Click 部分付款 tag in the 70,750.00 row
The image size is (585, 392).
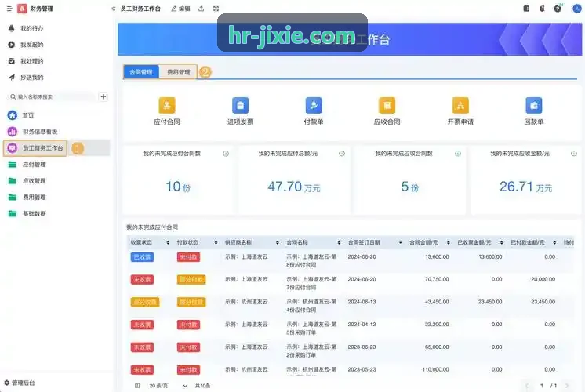coord(191,280)
